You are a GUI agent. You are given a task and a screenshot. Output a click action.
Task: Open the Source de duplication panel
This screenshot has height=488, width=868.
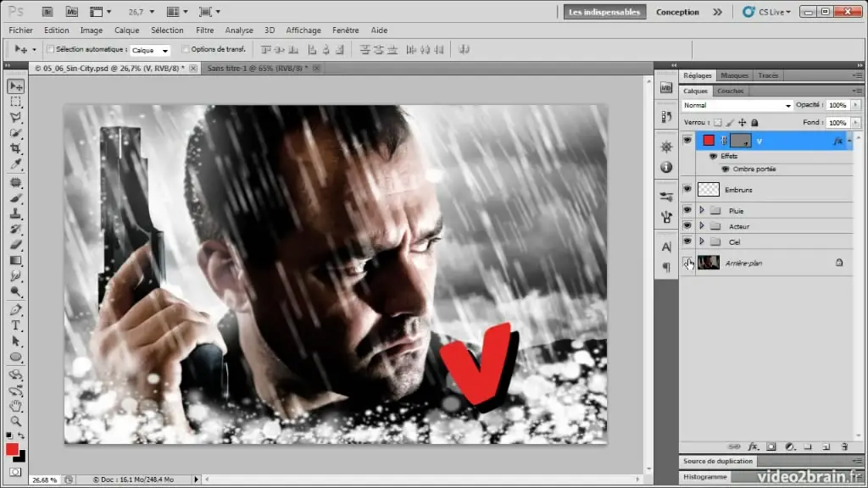click(718, 461)
